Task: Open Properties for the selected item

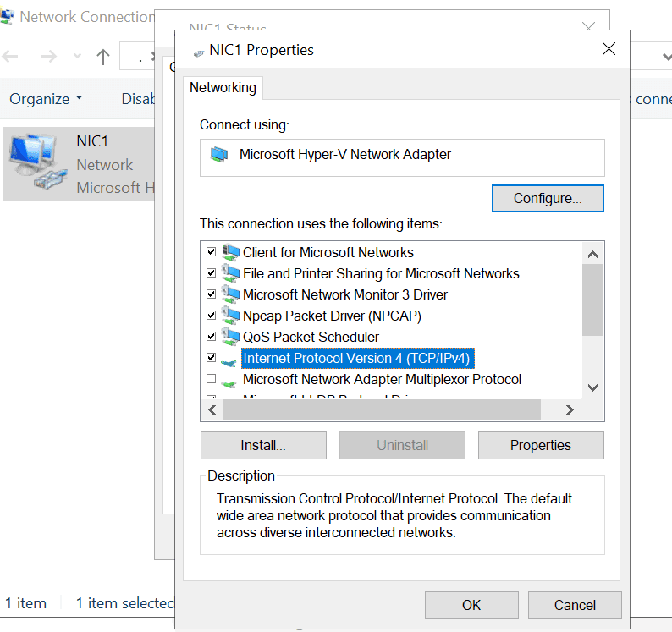Action: [x=541, y=445]
